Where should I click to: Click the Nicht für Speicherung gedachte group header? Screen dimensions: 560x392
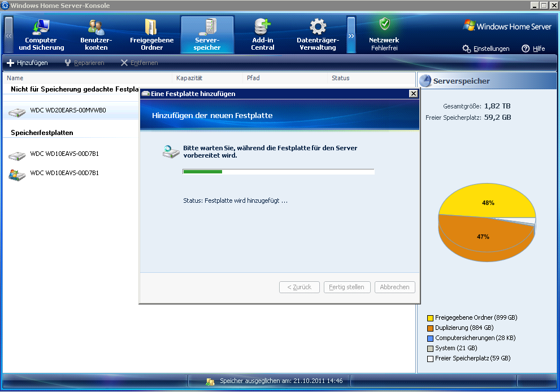[x=74, y=89]
